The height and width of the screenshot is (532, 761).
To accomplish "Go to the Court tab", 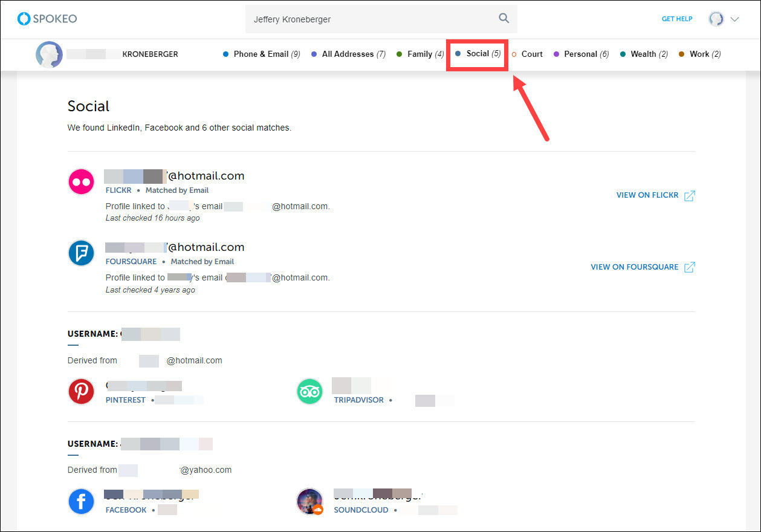I will pos(527,54).
